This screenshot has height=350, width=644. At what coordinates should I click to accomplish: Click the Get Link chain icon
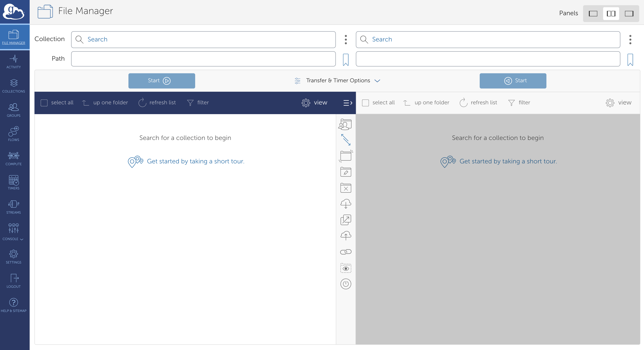[345, 252]
